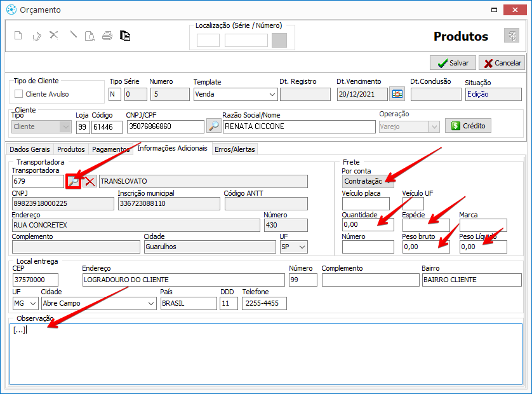Click the Código ANTT field
Viewport: 532px width, 394px height.
(x=266, y=204)
